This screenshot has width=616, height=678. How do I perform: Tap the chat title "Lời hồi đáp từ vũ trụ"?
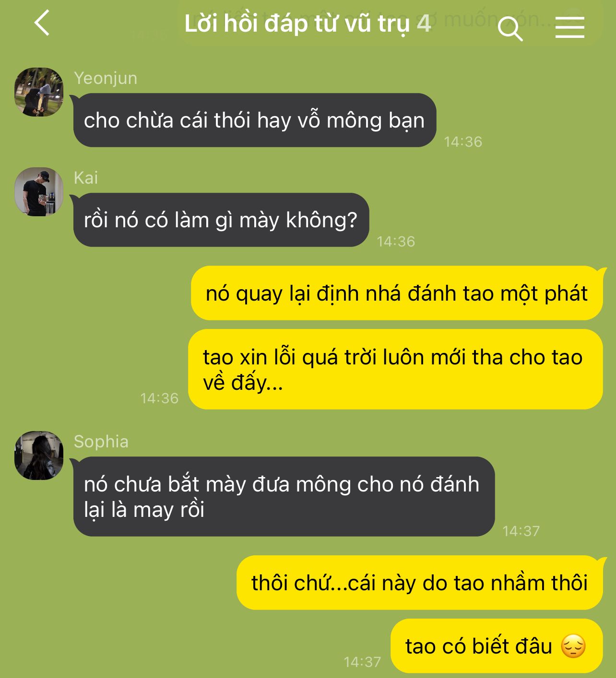click(297, 23)
